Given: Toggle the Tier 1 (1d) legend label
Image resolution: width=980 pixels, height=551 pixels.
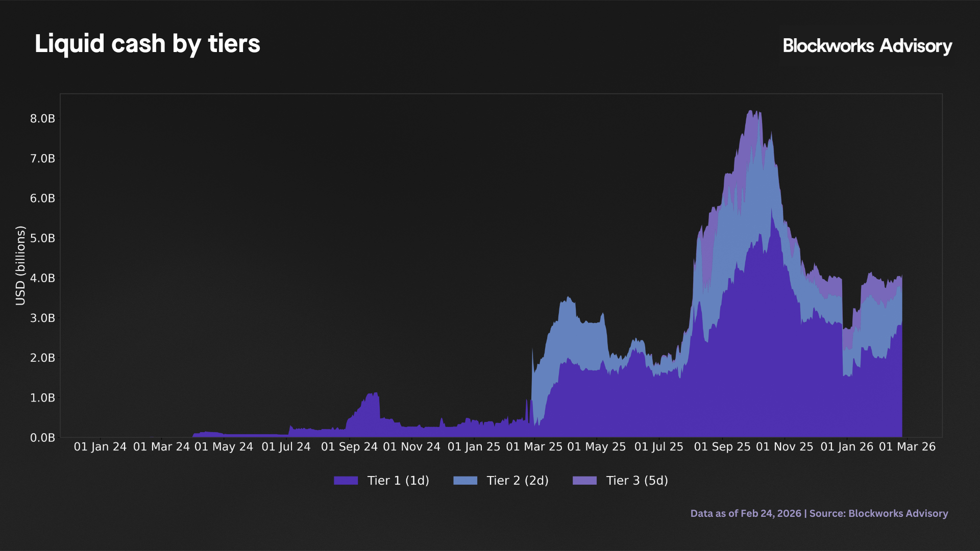Looking at the screenshot, I should (x=398, y=480).
